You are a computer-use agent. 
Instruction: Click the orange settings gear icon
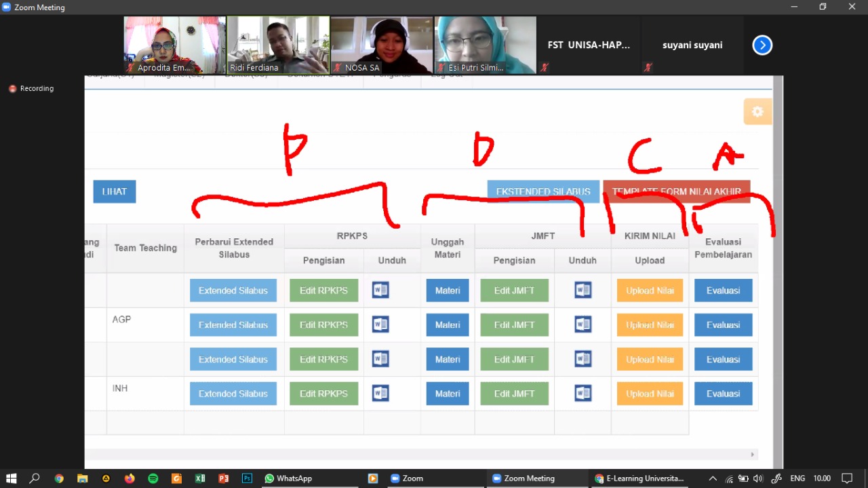[757, 112]
